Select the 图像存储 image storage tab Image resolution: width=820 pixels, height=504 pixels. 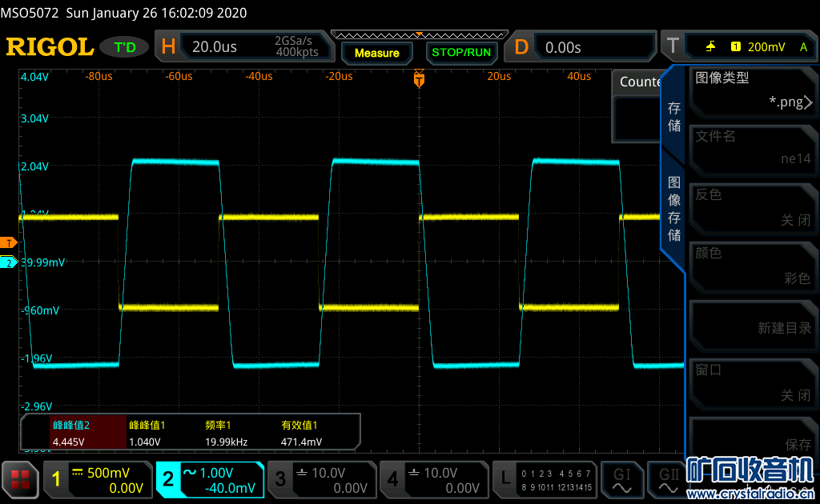click(674, 206)
